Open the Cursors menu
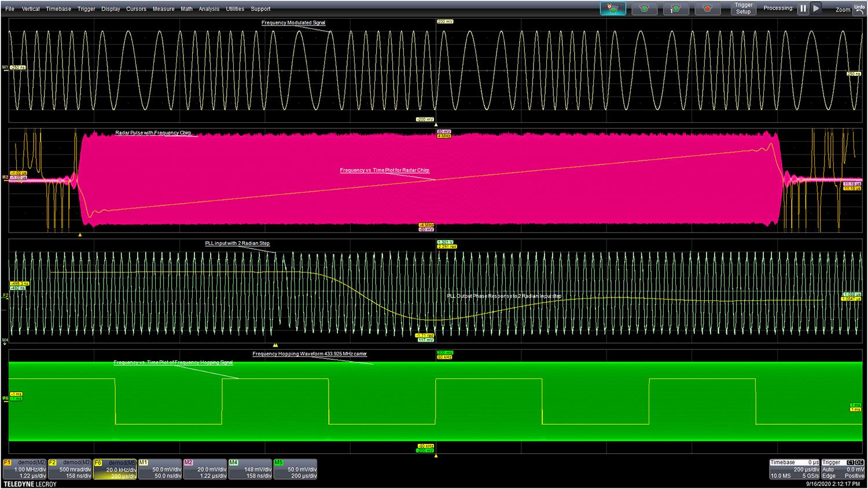 [136, 9]
